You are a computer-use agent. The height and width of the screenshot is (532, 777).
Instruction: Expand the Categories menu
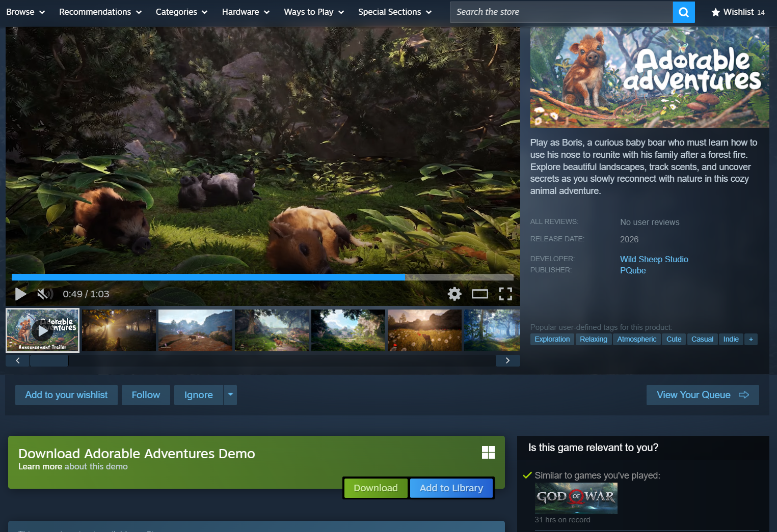[x=181, y=12]
